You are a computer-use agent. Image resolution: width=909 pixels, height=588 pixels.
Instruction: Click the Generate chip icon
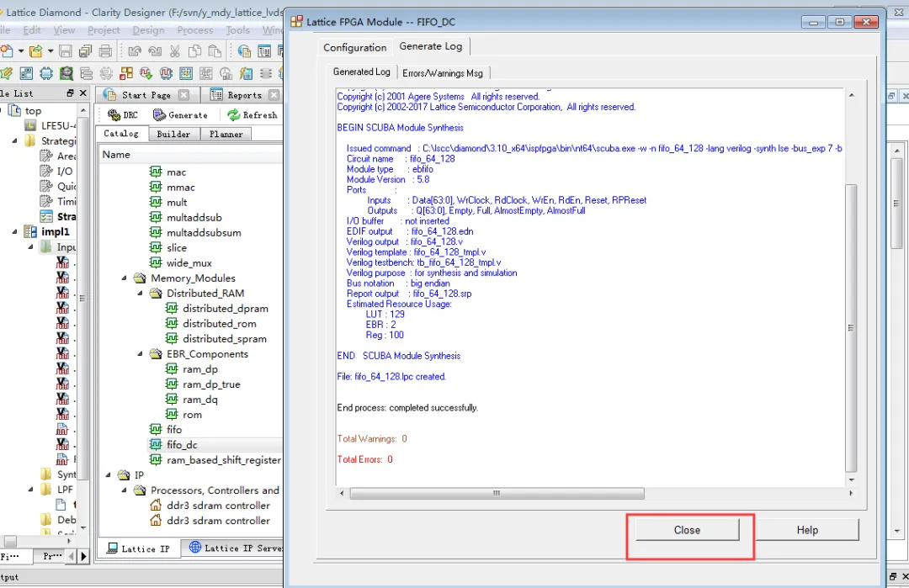tap(160, 115)
